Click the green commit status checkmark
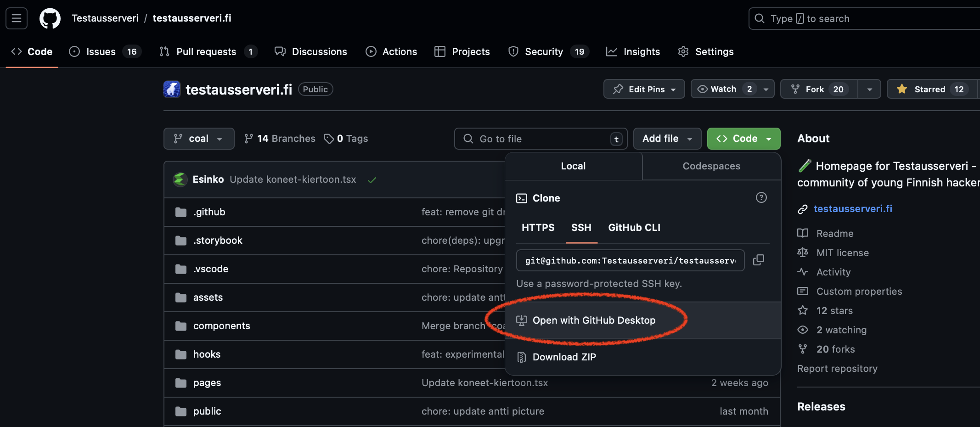The width and height of the screenshot is (980, 427). pyautogui.click(x=372, y=180)
